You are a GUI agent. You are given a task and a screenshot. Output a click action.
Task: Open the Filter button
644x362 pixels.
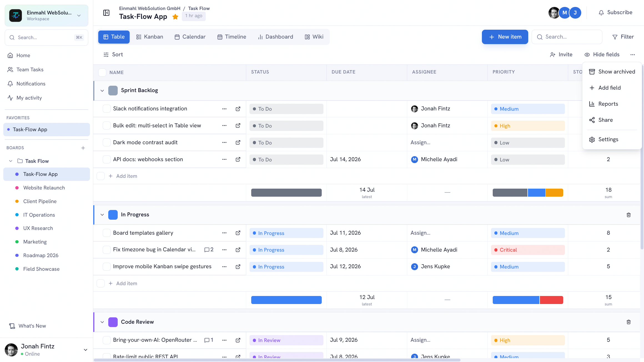[623, 37]
